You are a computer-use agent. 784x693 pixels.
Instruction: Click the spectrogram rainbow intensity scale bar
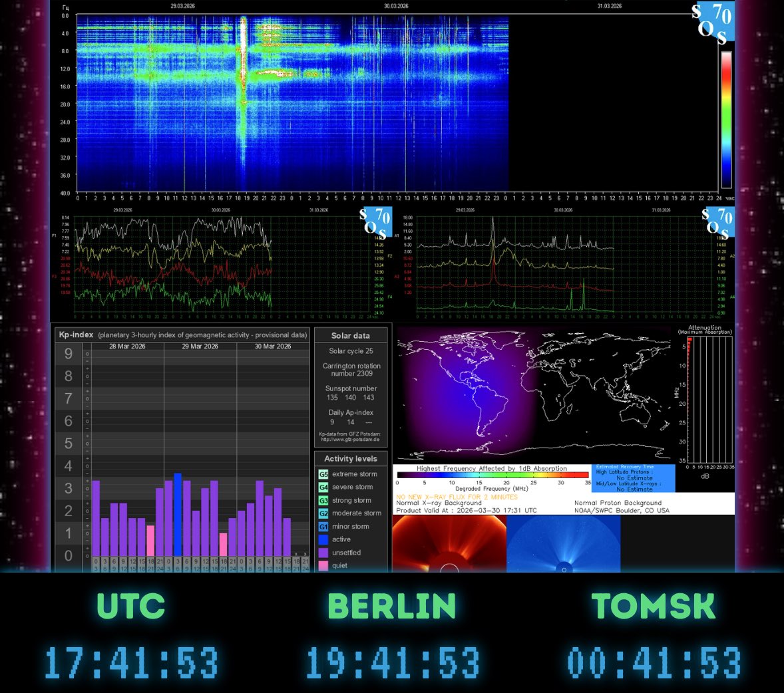coord(726,120)
